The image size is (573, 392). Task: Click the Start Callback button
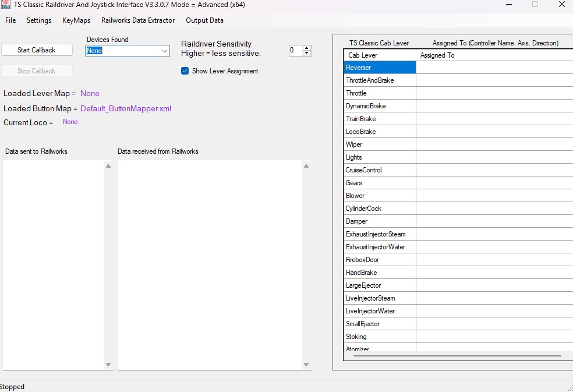(x=37, y=50)
